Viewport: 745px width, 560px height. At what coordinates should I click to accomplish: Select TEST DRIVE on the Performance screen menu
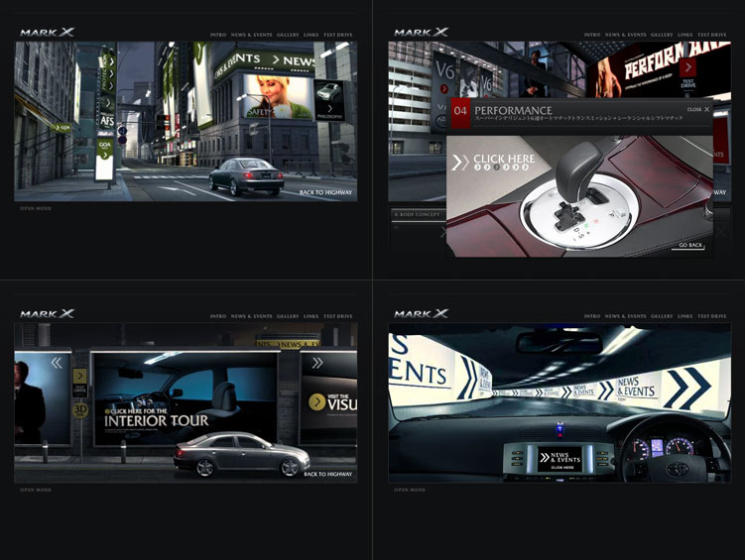point(711,35)
